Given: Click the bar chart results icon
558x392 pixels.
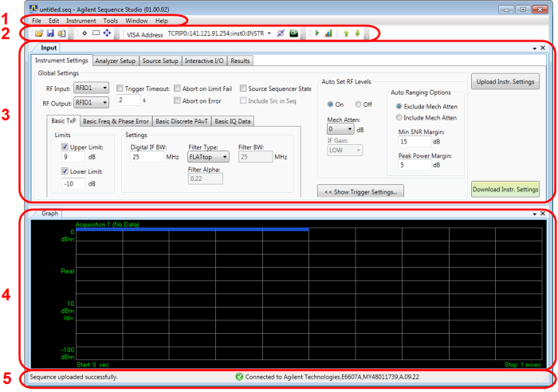Looking at the screenshot, I should pos(328,33).
